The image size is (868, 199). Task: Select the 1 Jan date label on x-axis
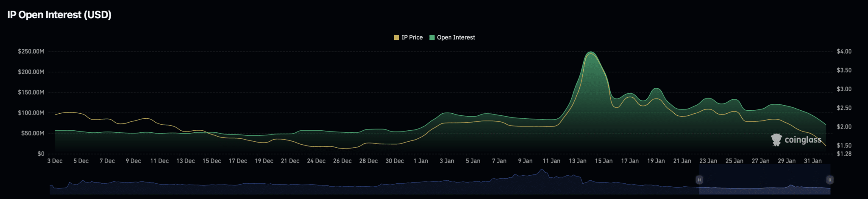(x=420, y=161)
